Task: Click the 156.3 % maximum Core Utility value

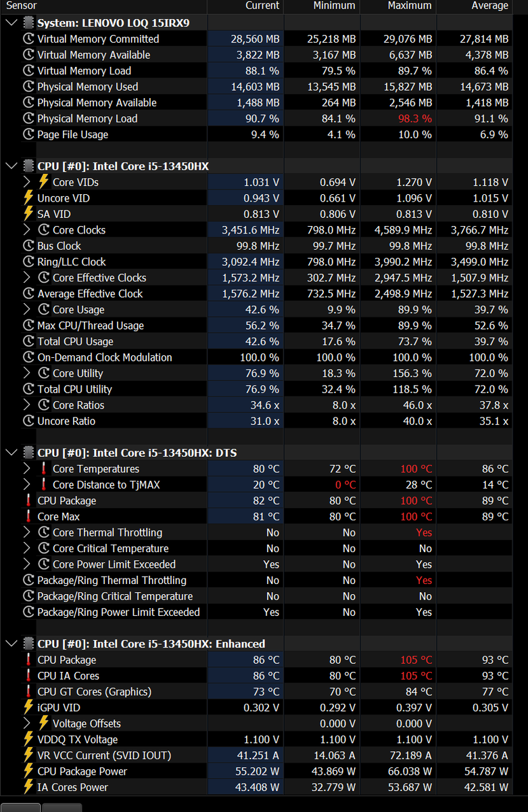Action: (412, 373)
